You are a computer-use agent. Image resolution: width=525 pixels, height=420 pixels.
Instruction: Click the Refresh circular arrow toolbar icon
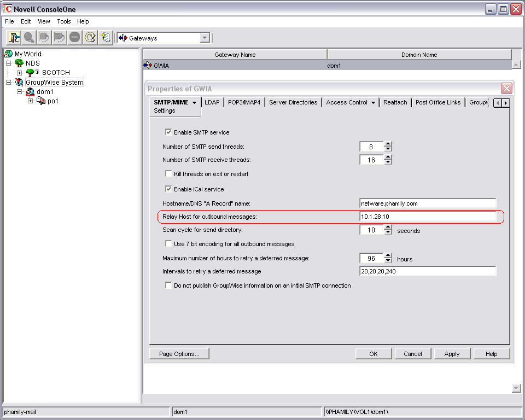[90, 38]
